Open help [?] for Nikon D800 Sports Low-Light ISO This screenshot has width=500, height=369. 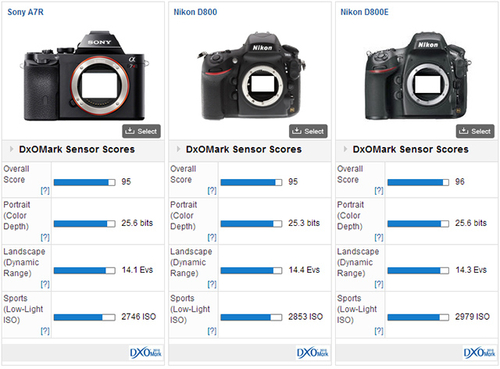point(212,331)
